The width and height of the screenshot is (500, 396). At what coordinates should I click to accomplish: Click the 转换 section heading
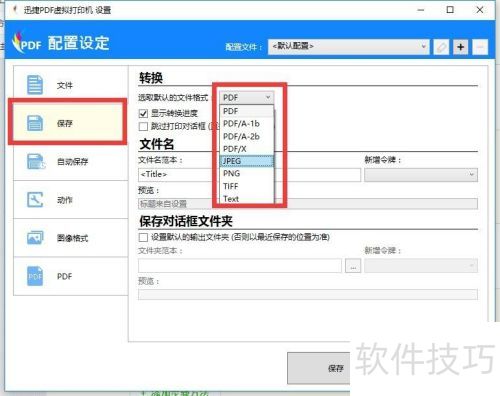coord(151,78)
